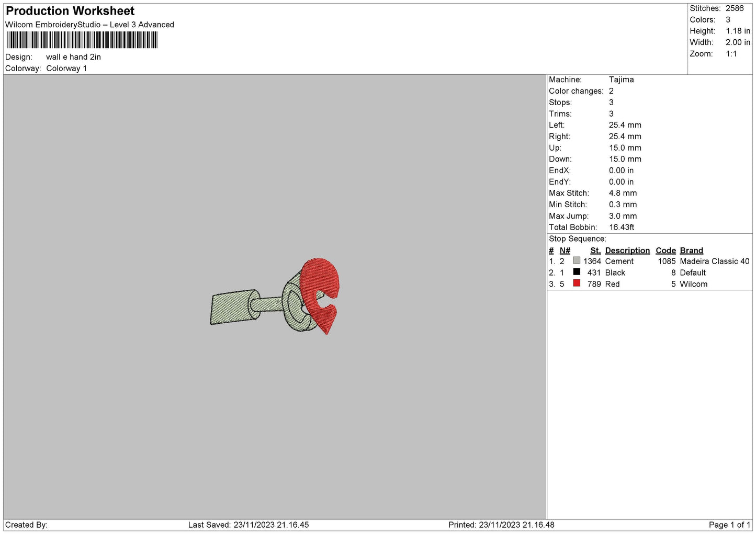Screen dimensions: 756x534
Task: Click the embroidery design preview
Action: pyautogui.click(x=275, y=296)
